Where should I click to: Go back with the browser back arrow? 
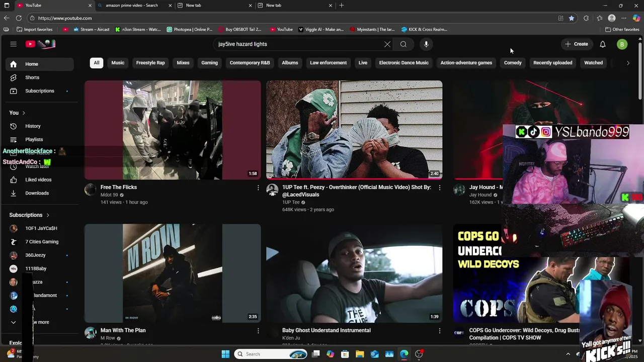pos(6,18)
